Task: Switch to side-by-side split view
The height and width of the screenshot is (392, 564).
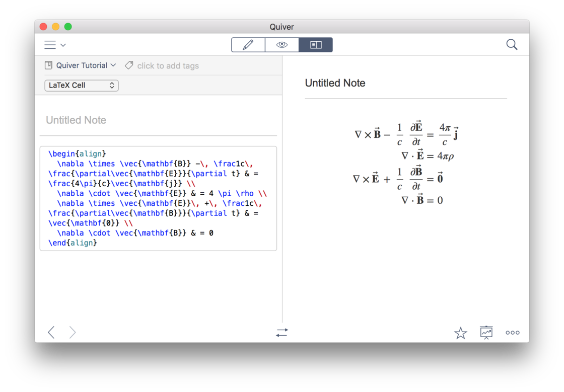Action: 315,45
